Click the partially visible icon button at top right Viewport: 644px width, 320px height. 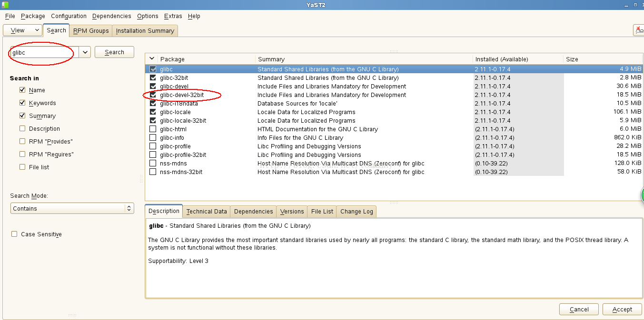coord(639,30)
